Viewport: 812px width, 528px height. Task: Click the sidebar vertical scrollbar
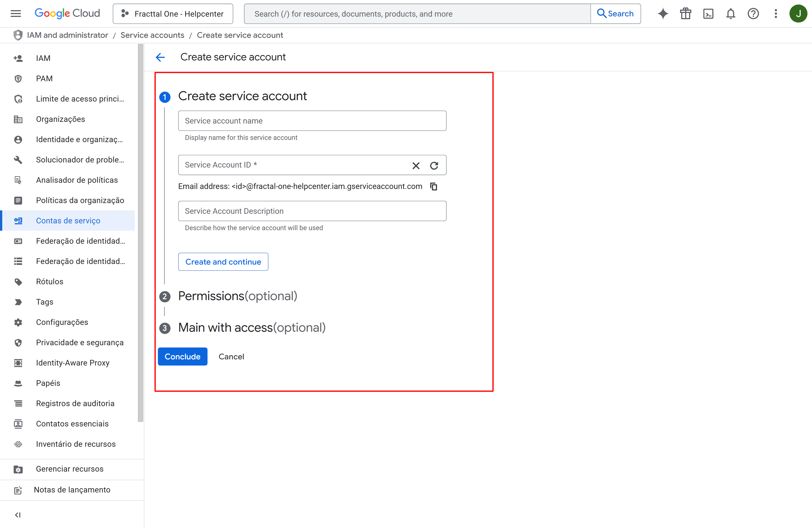click(x=141, y=232)
